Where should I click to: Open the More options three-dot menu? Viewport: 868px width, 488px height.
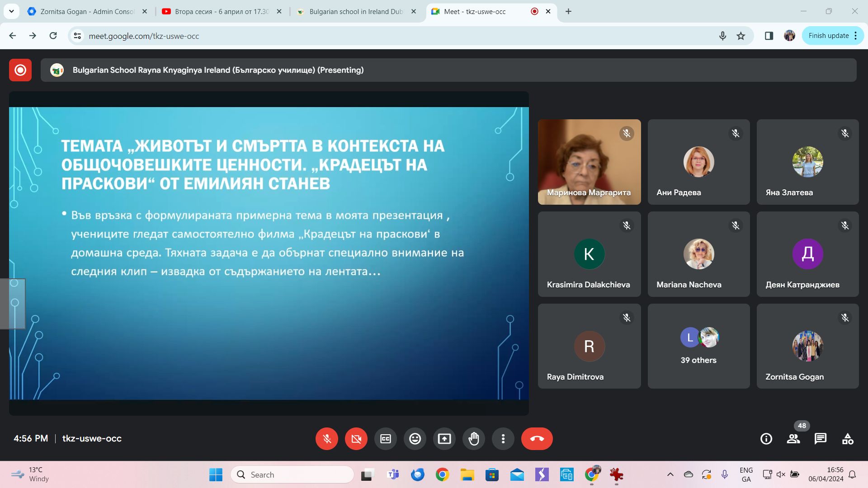click(x=503, y=439)
